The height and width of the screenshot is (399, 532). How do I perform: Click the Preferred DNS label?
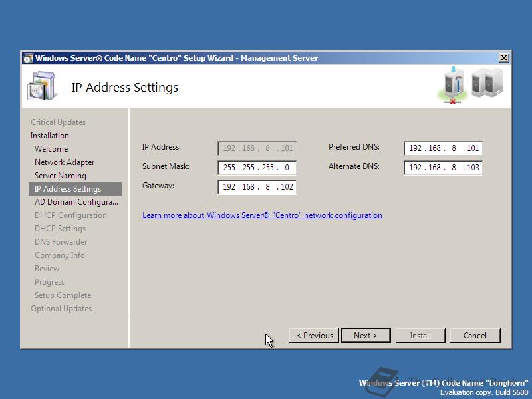354,147
